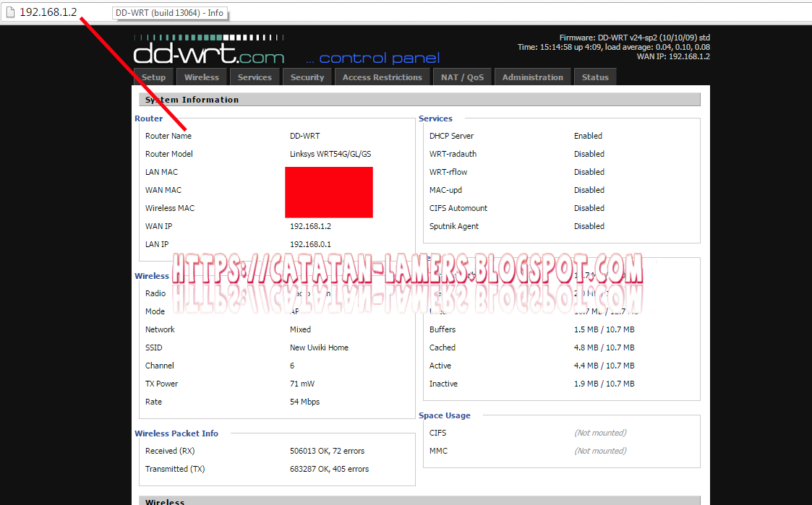The image size is (812, 505).
Task: Click the LAN IP value 192.168.0.1
Action: pyautogui.click(x=310, y=245)
